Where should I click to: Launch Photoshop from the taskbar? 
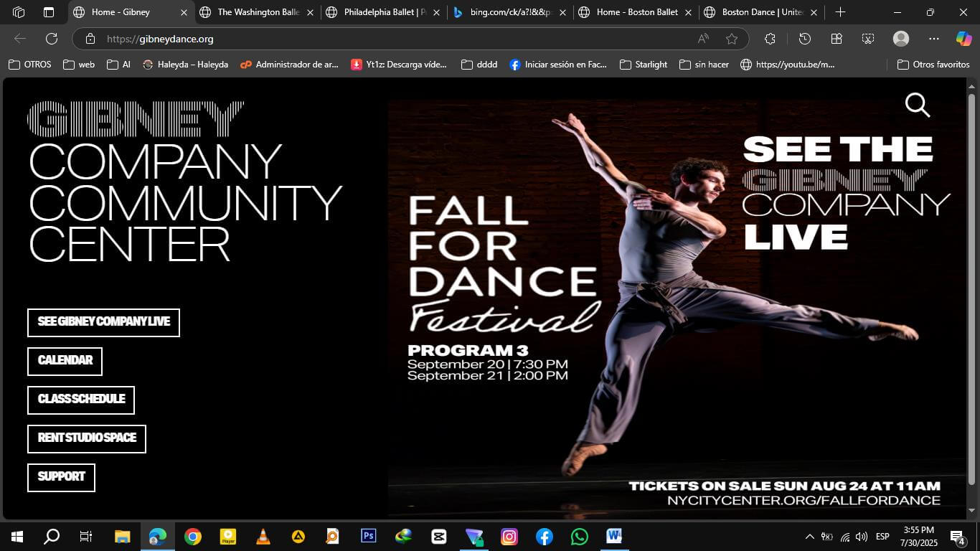tap(368, 536)
